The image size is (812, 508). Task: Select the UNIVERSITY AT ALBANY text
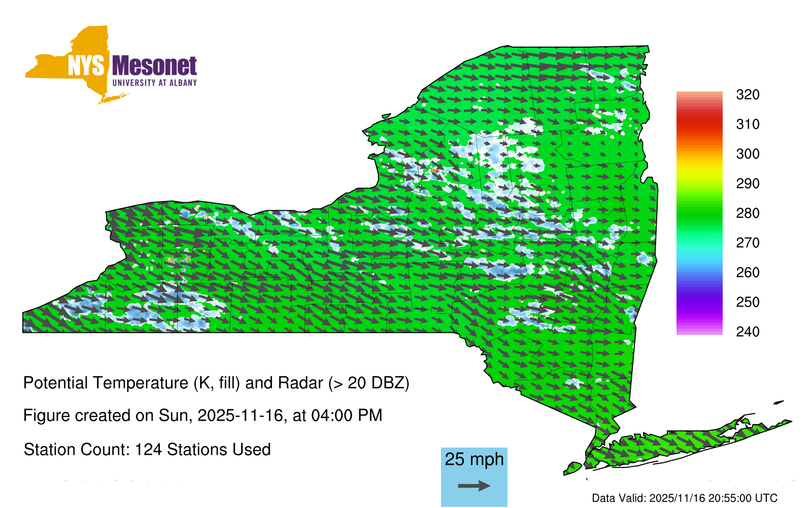154,83
